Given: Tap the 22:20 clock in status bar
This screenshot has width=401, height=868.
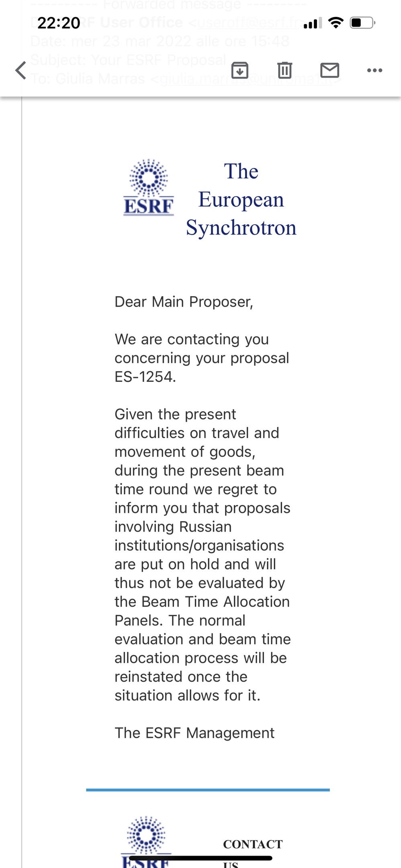Looking at the screenshot, I should 59,23.
